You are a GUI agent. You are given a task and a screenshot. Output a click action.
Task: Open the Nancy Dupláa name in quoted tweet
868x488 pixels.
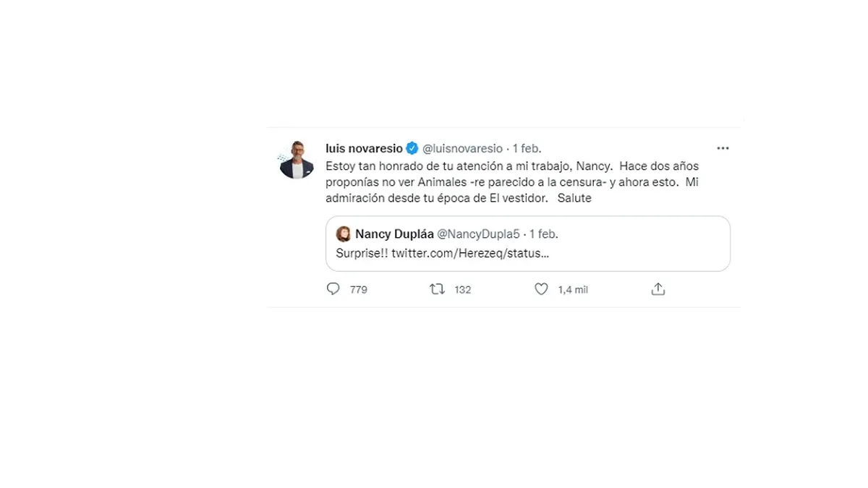(x=394, y=234)
